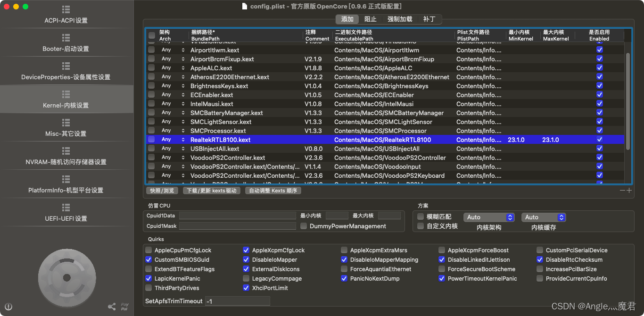Screen dimensions: 644x316
Task: Click the Cpuid1Mask input field
Action: click(238, 226)
